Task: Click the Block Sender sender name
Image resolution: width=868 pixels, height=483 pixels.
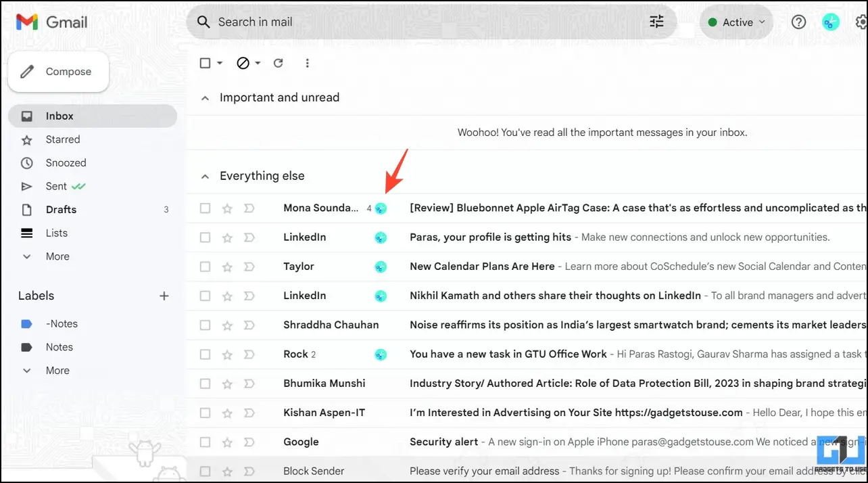Action: pos(314,471)
